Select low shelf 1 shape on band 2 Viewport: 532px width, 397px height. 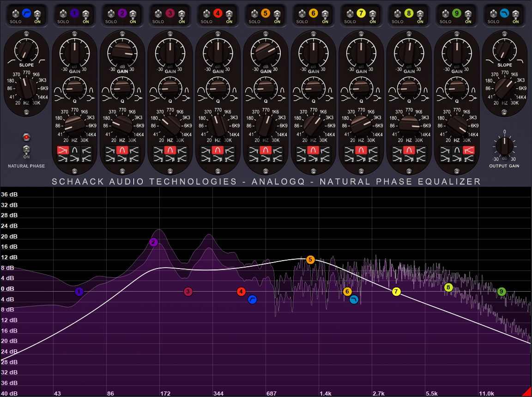(x=111, y=150)
